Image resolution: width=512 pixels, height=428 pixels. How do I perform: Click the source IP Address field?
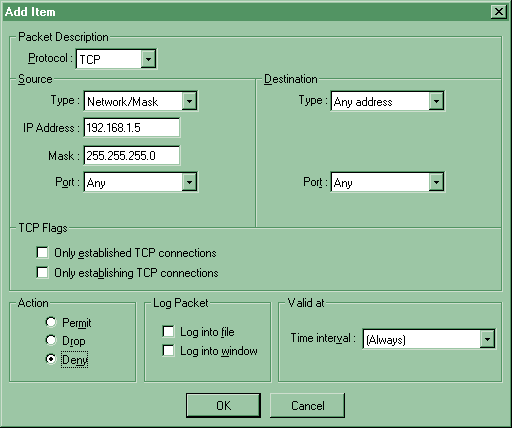tap(132, 128)
